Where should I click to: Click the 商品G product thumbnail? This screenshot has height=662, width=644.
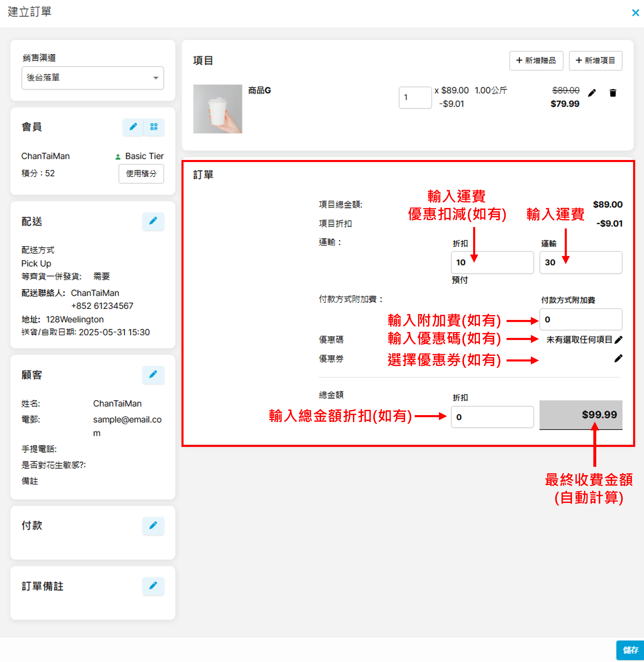(217, 109)
